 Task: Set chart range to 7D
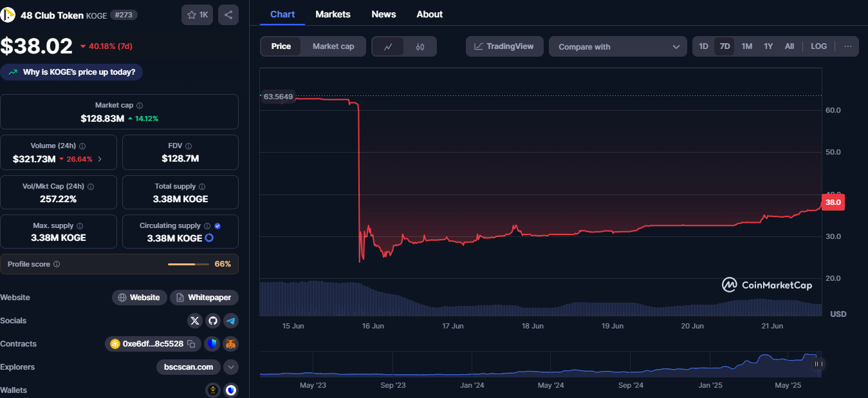tap(725, 46)
